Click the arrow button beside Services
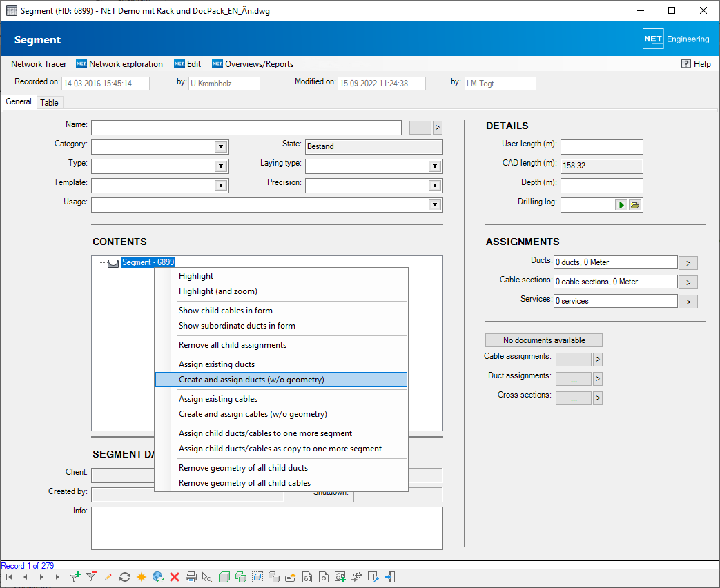720x588 pixels. pos(688,301)
